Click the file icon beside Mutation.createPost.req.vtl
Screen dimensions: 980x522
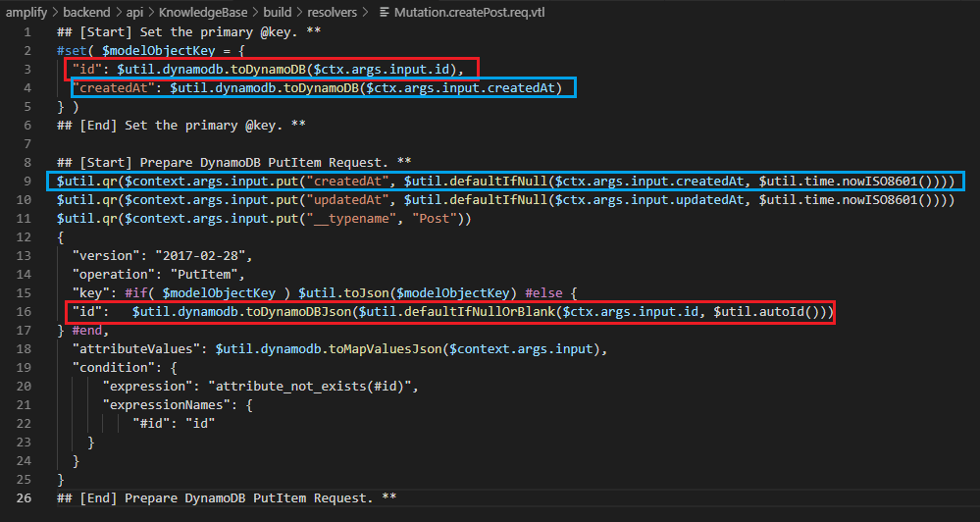click(x=385, y=13)
